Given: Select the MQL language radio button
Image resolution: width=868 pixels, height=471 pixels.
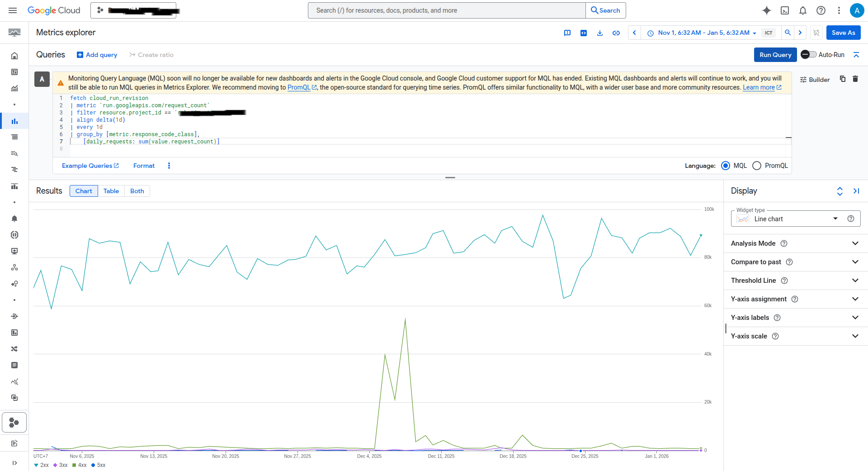Looking at the screenshot, I should coord(726,166).
